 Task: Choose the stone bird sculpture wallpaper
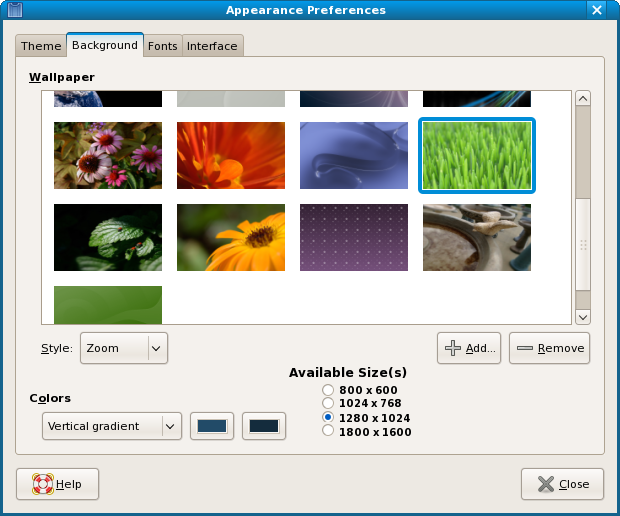[477, 237]
